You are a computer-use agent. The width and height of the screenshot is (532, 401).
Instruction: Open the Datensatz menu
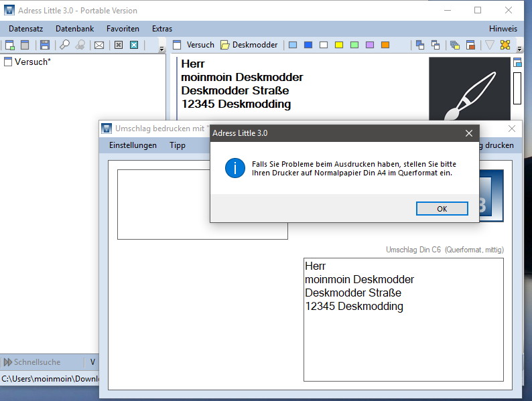(x=25, y=29)
